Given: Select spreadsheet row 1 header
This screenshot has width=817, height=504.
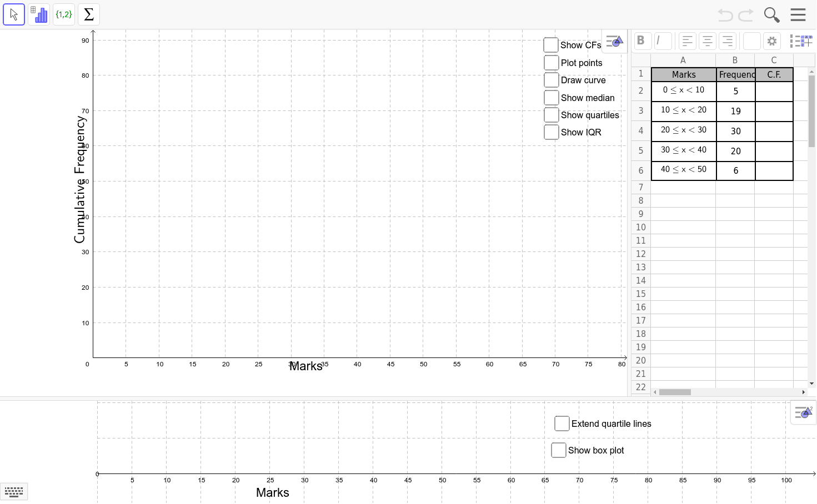Looking at the screenshot, I should click(x=641, y=74).
